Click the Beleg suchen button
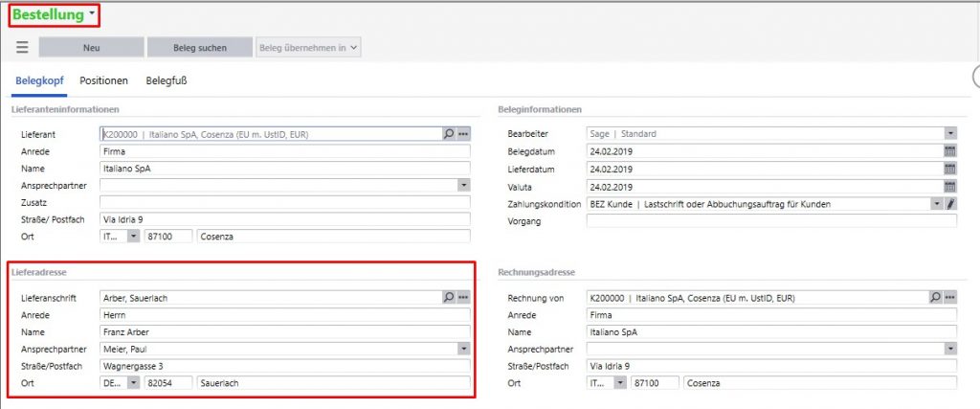The image size is (980, 409). pos(199,47)
